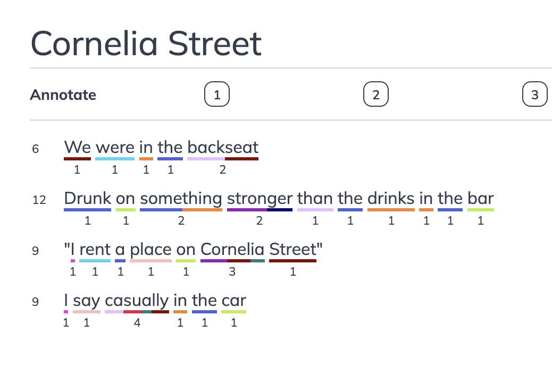Click the line count "12" beside the second lyric

(39, 200)
